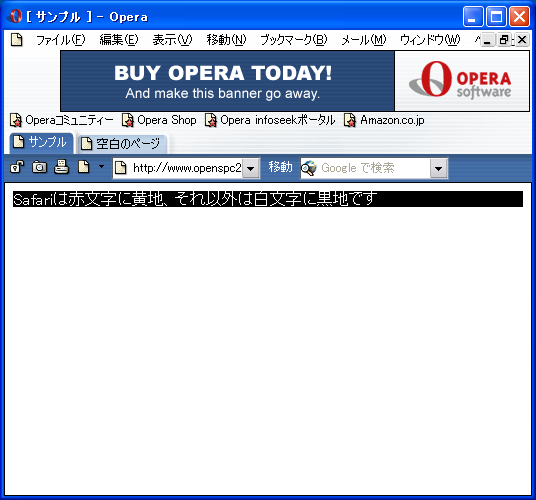Open the Operaコミュニティー bookmark
Screen dimensions: 536x500
tap(62, 120)
